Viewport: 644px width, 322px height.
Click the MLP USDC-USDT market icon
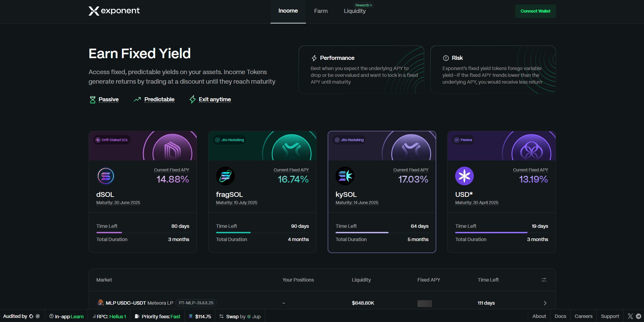tap(101, 303)
